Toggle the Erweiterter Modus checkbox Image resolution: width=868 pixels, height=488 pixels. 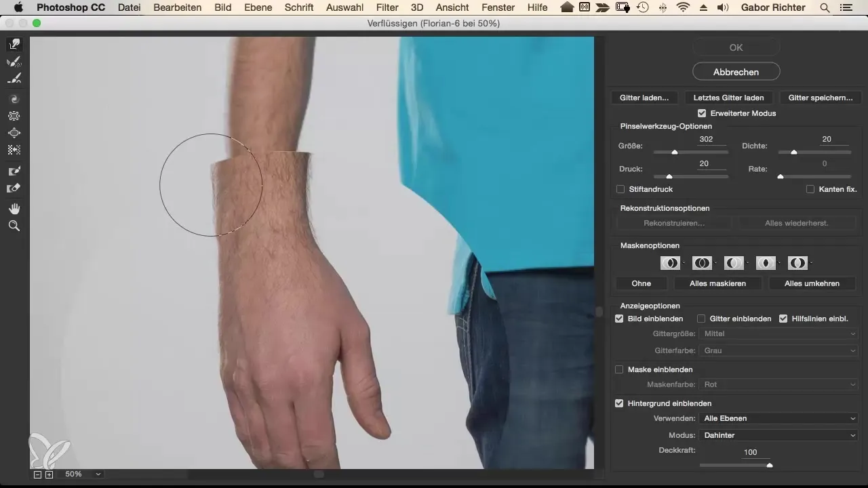coord(702,113)
